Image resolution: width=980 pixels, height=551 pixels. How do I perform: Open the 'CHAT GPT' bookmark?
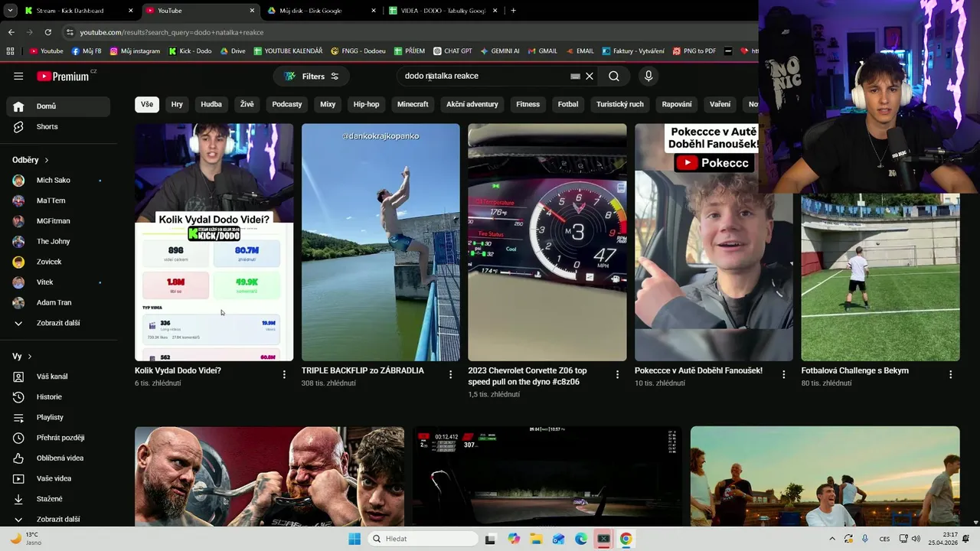(x=452, y=51)
